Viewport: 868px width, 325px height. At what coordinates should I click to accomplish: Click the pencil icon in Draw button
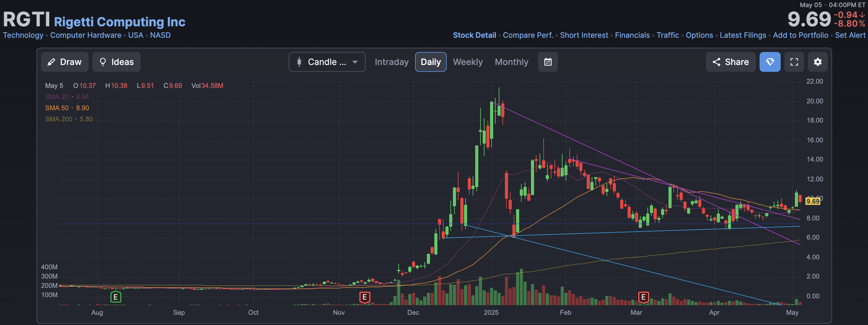51,62
